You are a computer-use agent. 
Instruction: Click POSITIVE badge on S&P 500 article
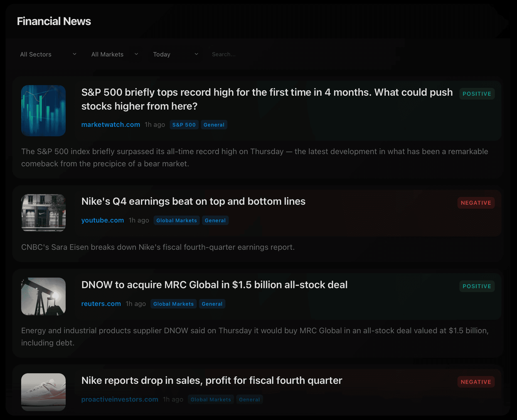pos(477,94)
